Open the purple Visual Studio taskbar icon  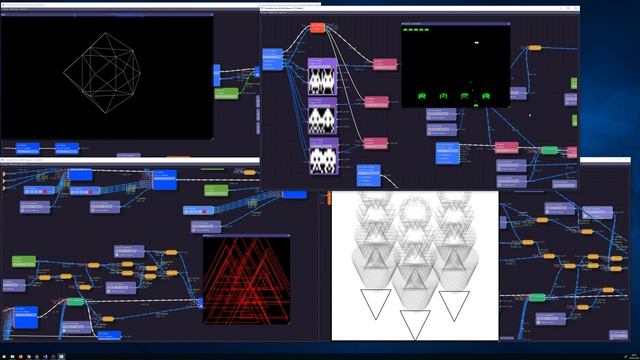(45, 356)
